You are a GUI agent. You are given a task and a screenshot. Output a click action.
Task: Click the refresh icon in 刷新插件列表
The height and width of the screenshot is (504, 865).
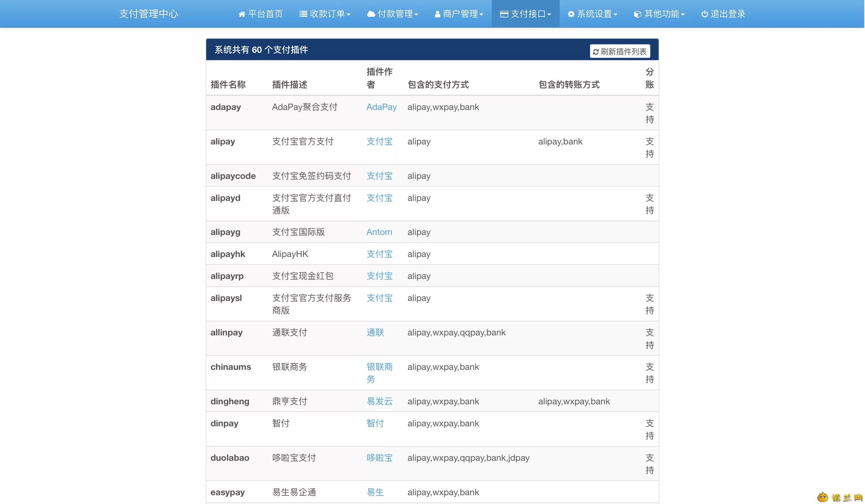point(596,52)
